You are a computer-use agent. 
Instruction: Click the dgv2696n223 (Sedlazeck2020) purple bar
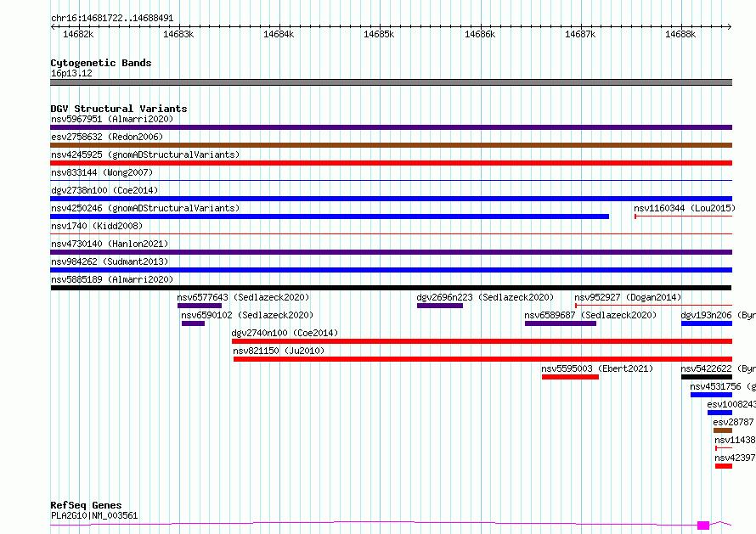(440, 306)
